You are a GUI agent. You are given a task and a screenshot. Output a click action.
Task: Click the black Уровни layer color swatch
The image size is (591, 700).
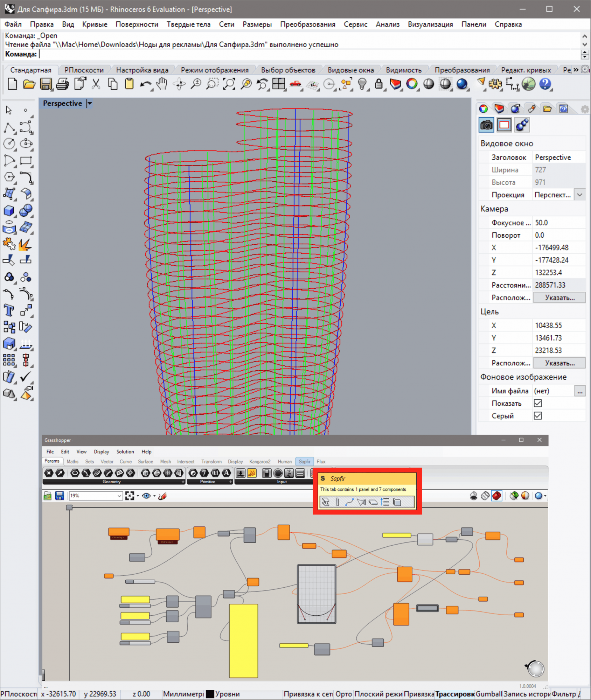coord(210,694)
